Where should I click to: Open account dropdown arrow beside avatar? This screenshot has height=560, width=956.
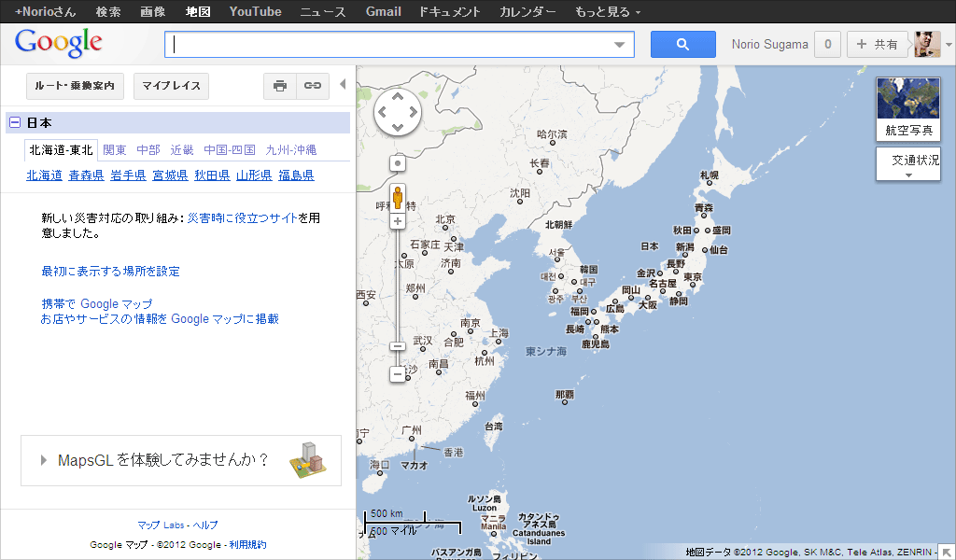pos(949,45)
